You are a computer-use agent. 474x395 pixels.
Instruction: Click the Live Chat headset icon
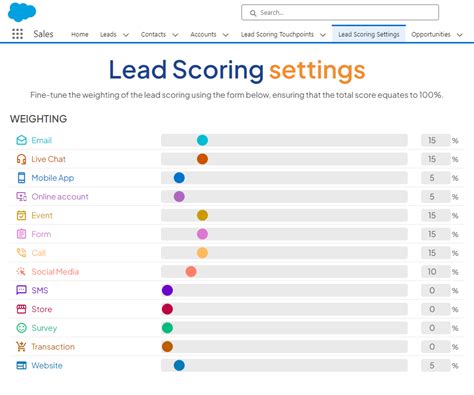tap(21, 159)
